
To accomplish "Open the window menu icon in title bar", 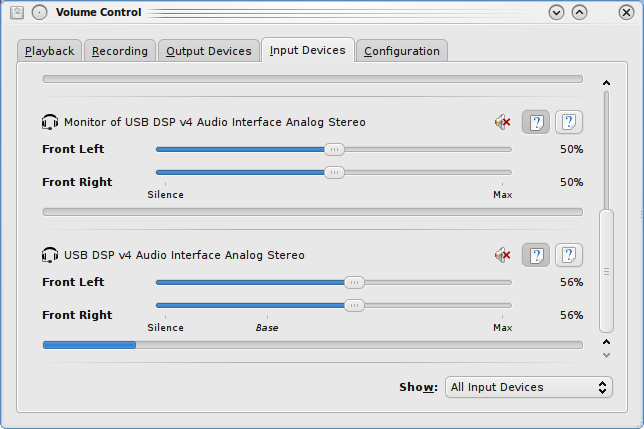I will [17, 13].
